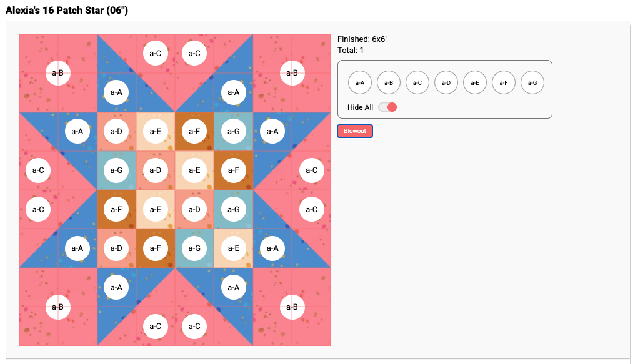Click the a-A circle in the legend panel

pyautogui.click(x=360, y=82)
